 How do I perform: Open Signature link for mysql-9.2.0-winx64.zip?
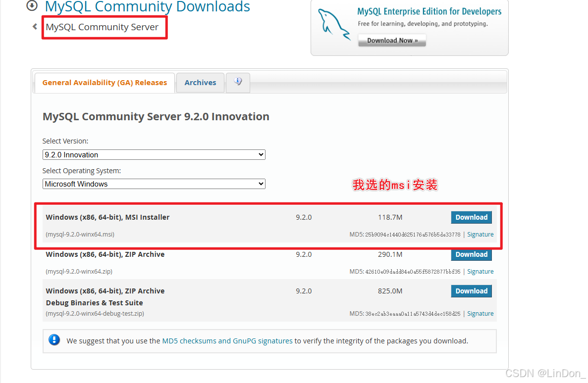coord(481,272)
